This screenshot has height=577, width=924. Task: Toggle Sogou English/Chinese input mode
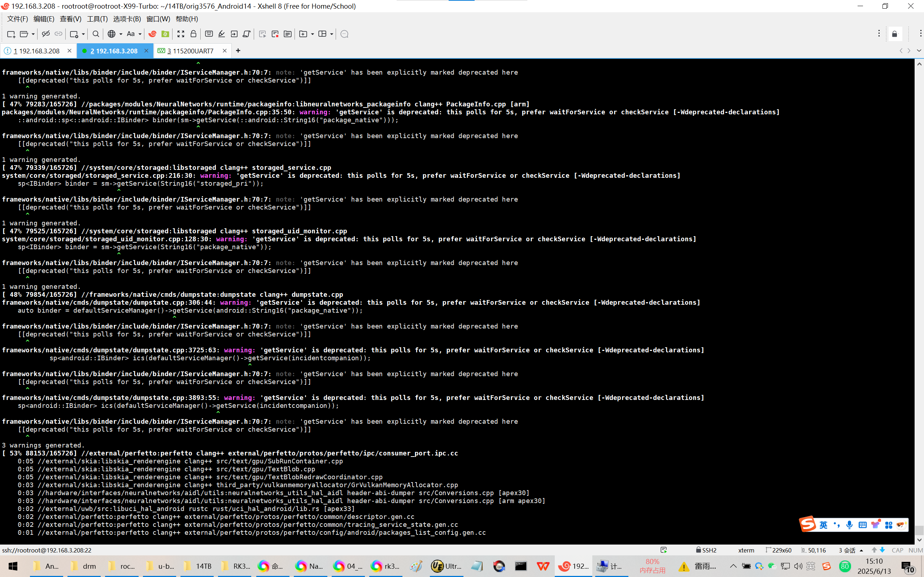point(823,525)
